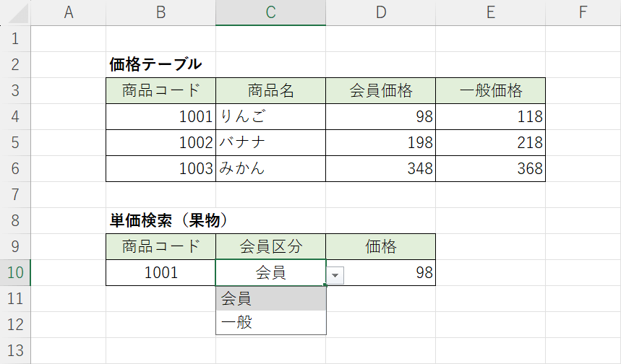Open the dropdown arrow beside cell C10
This screenshot has height=364, width=621.
point(335,274)
